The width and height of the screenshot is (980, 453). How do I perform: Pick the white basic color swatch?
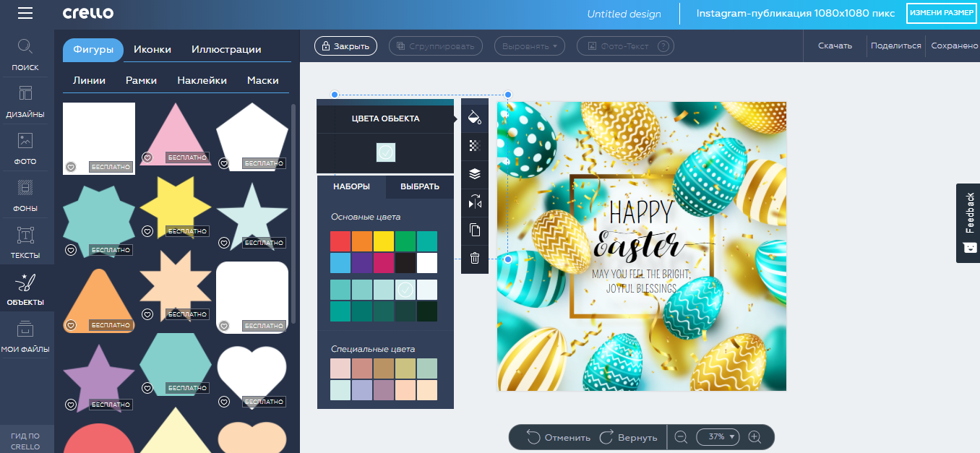click(427, 263)
